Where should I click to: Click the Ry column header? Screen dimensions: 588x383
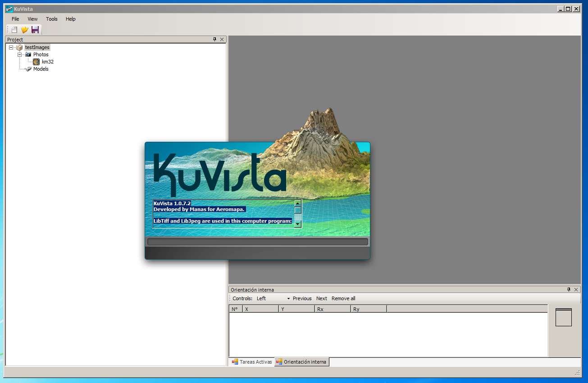(369, 309)
